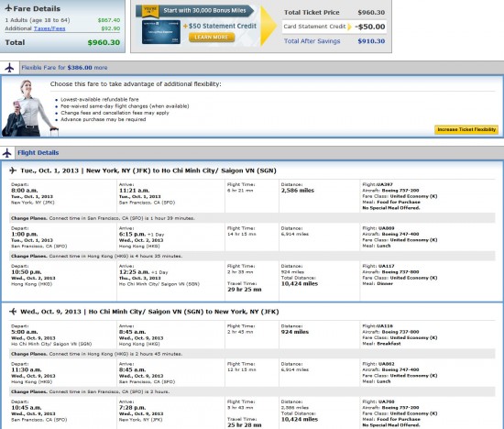Click the outbound flight plane icon for Oct. 1
The width and height of the screenshot is (504, 429).
pos(13,170)
